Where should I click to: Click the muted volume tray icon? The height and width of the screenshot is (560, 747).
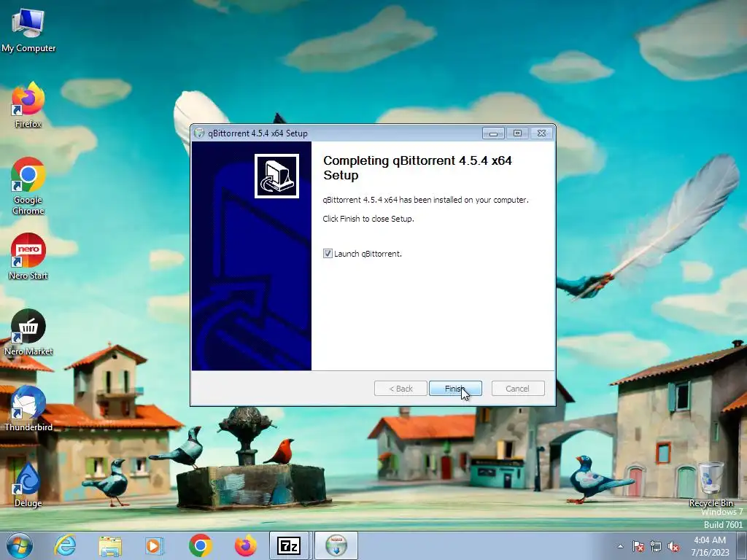tap(673, 546)
